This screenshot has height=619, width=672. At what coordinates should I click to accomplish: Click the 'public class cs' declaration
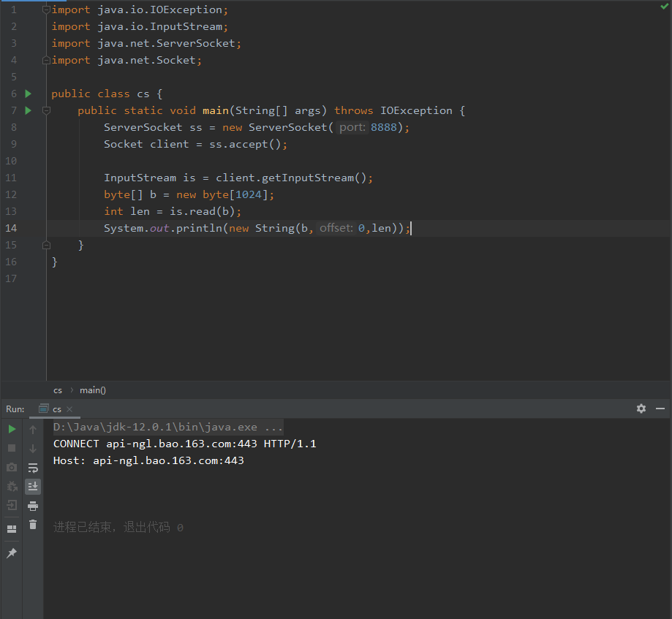click(100, 94)
